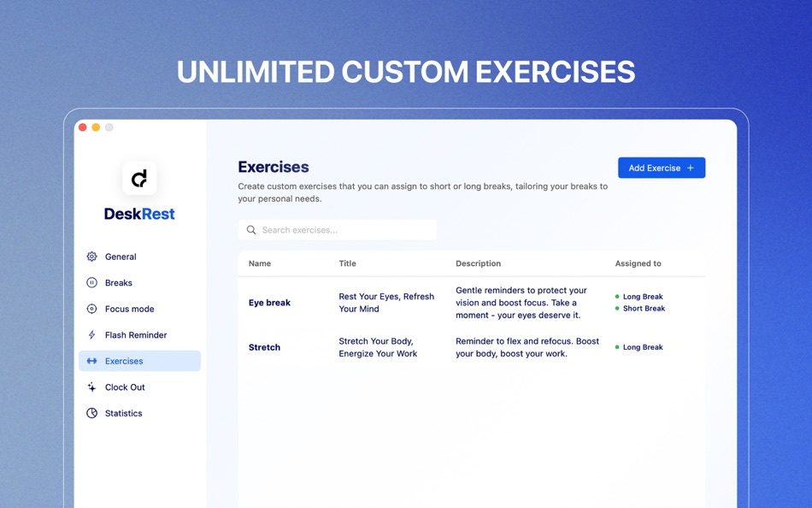Click title 'Rest Your Eyes, Refresh Your Mind'
Screen dimensions: 812x508
[386, 303]
